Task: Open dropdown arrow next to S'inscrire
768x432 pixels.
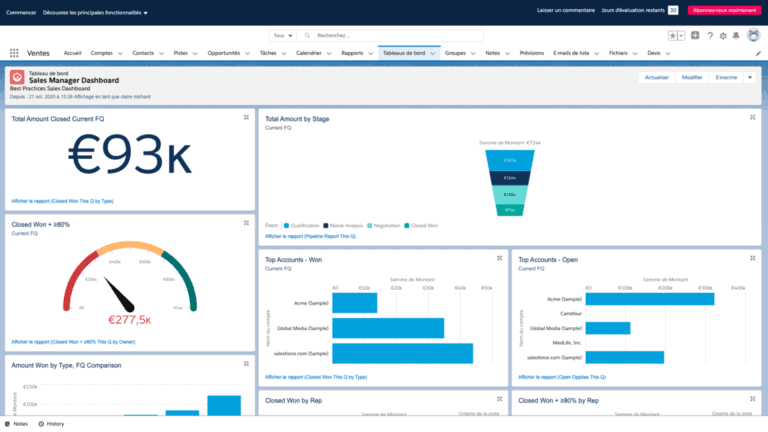Action: coord(749,77)
